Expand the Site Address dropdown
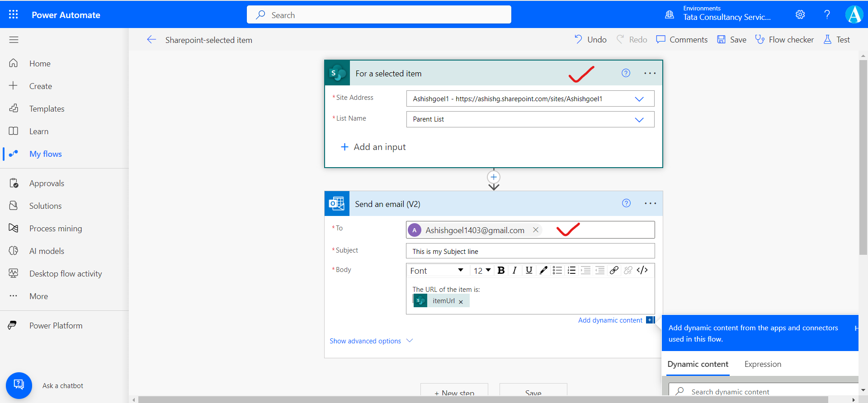868x403 pixels. coord(639,99)
